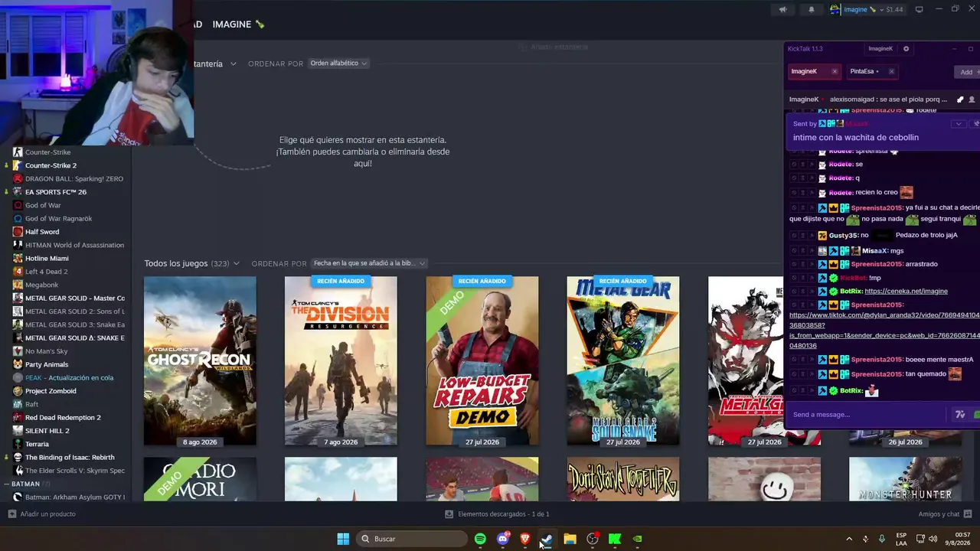
Task: Open the shelf sort 'Orden alfabético' dropdown
Action: [338, 64]
